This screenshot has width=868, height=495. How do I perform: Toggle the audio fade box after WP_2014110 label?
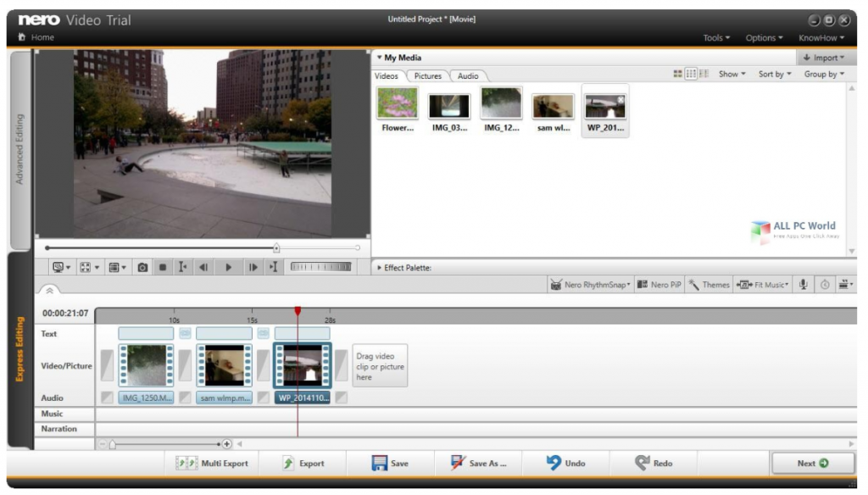tap(342, 398)
